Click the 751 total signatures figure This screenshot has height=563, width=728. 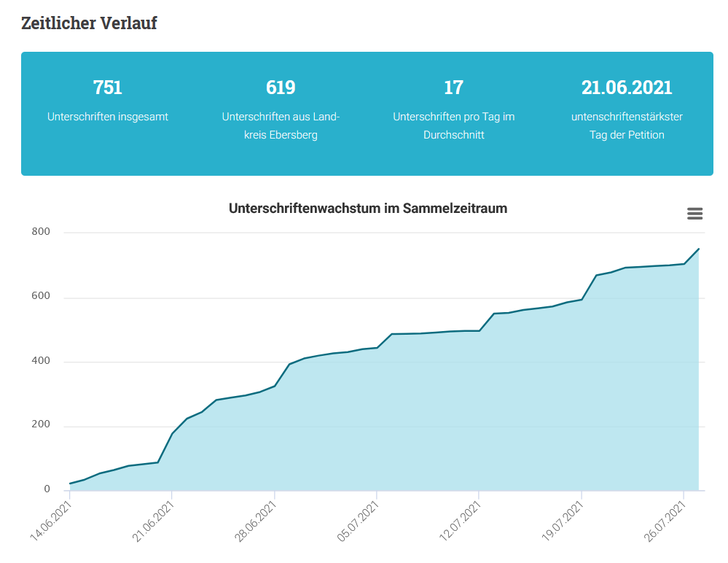[x=107, y=88]
